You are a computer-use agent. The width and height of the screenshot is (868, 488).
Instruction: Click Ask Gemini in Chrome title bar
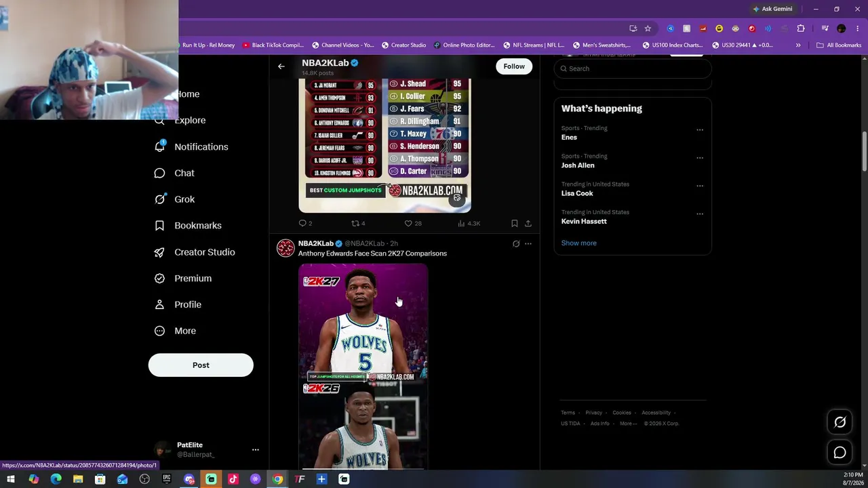pyautogui.click(x=772, y=9)
